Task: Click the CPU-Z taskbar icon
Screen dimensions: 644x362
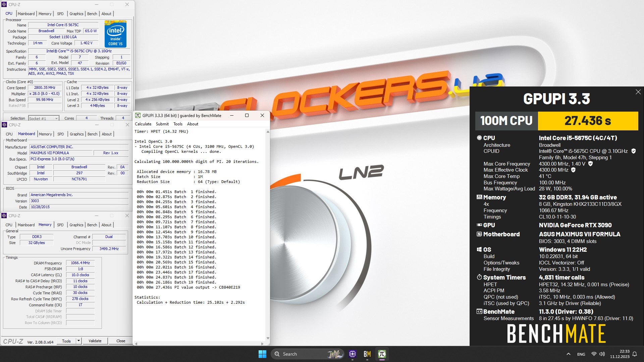Action: (352, 354)
